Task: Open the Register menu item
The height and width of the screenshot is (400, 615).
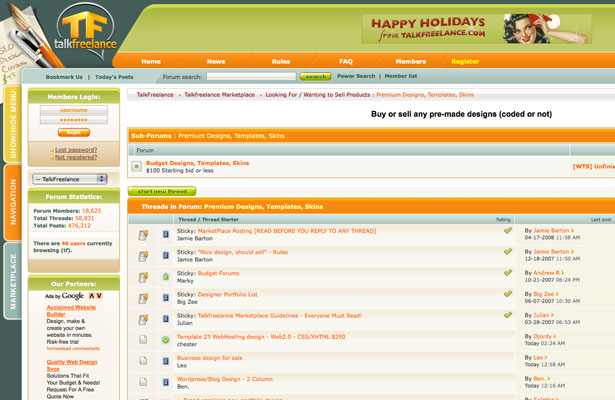Action: [x=465, y=62]
